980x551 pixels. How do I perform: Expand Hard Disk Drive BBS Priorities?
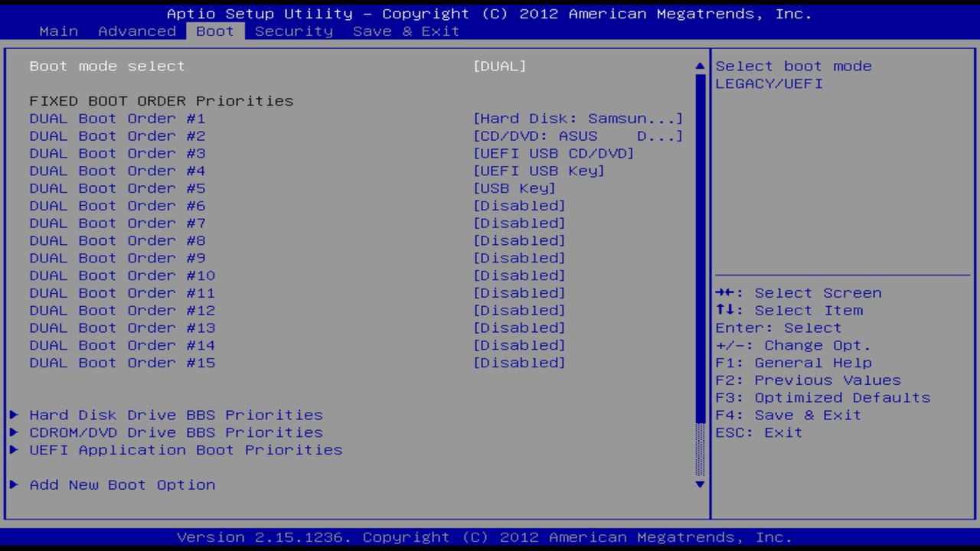175,415
